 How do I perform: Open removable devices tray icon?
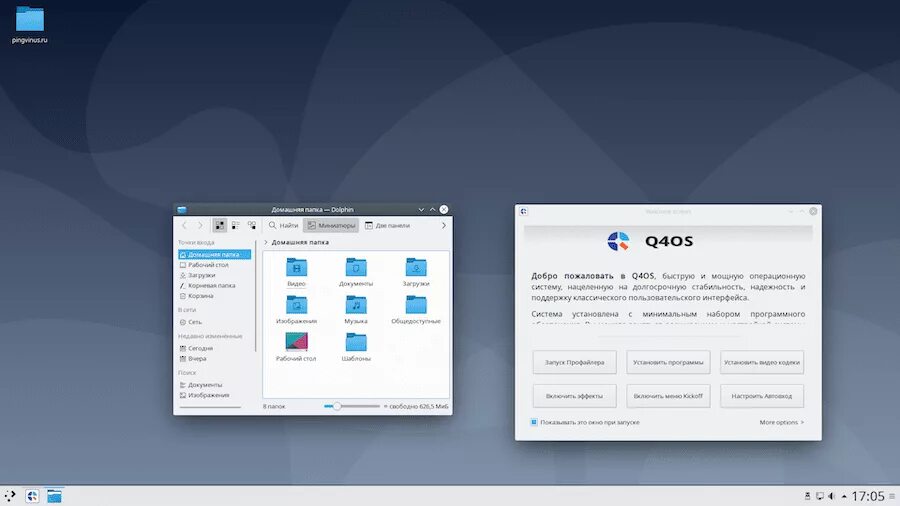pyautogui.click(x=807, y=496)
